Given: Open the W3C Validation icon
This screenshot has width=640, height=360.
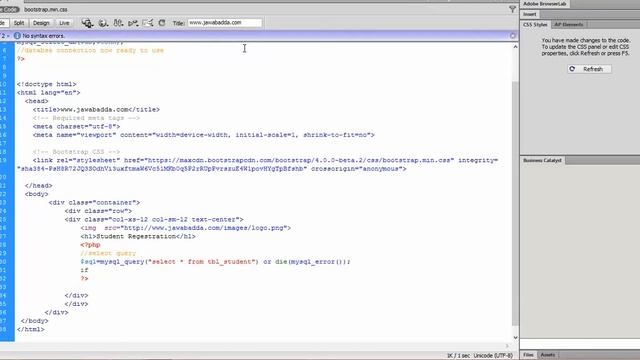Looking at the screenshot, I should coord(133,23).
